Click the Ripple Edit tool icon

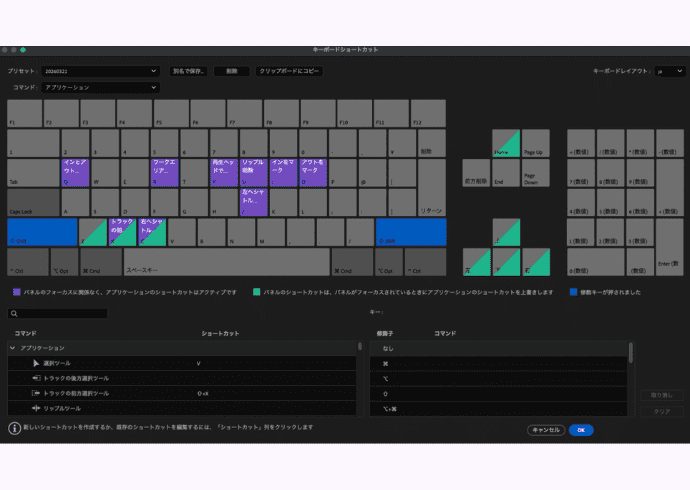(x=37, y=408)
